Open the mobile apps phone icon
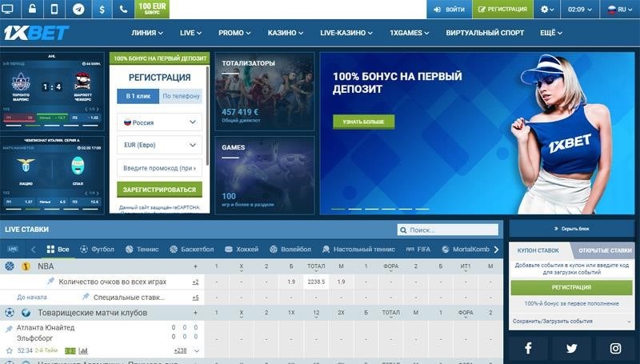The width and height of the screenshot is (640, 364). (54, 9)
